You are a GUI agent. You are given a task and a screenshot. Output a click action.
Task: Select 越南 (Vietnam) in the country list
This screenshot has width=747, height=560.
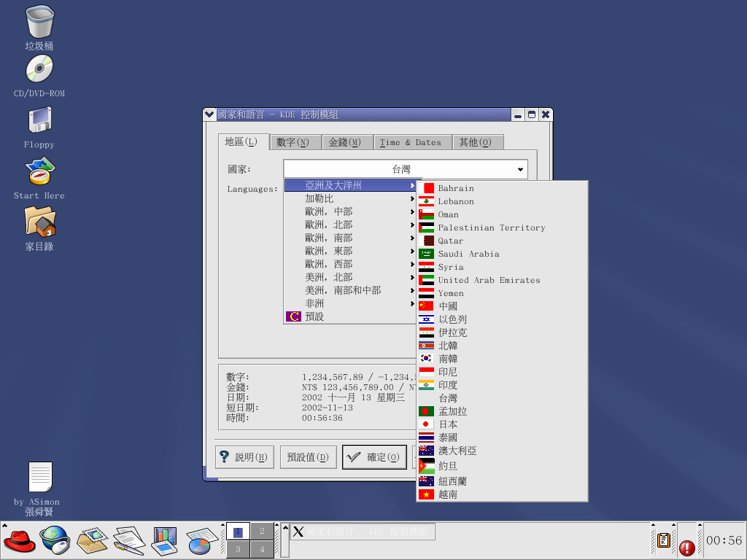pos(502,494)
